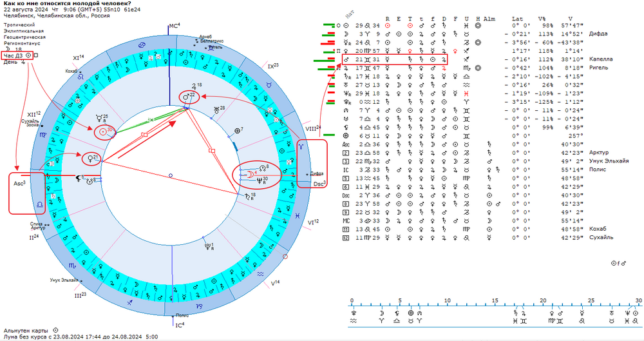
Task: Click star name 'Унук Эльхайя' in table
Action: point(609,161)
